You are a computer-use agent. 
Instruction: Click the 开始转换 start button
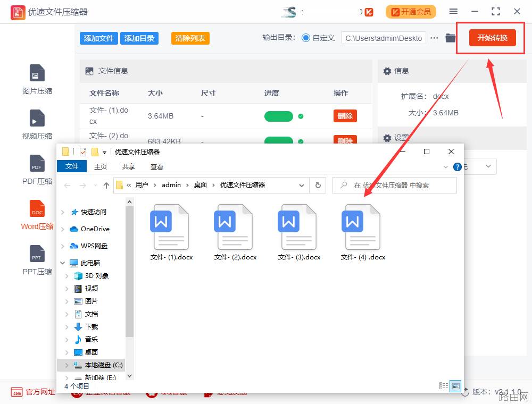[x=492, y=38]
